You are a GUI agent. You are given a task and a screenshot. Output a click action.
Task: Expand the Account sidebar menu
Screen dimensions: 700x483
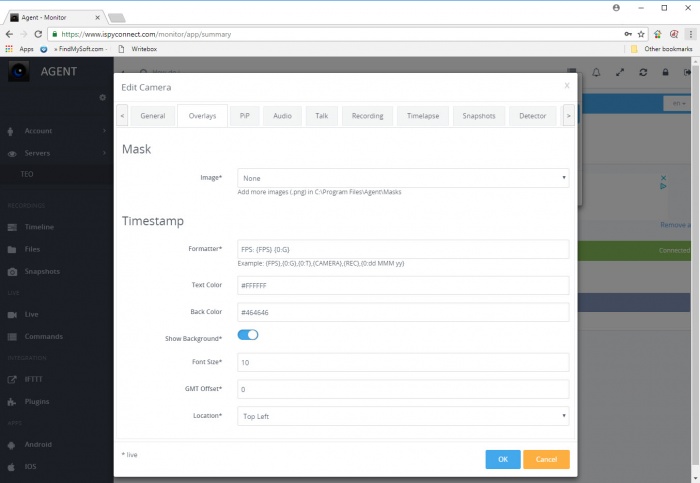[x=57, y=131]
